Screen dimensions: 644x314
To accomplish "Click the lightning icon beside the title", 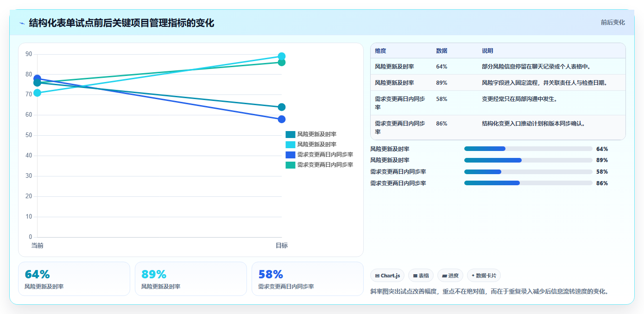I will click(22, 23).
